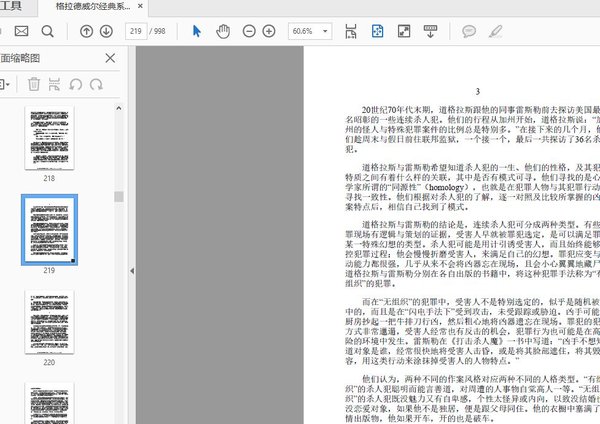Image resolution: width=600 pixels, height=424 pixels.
Task: Delete selected page with trash icon
Action: pos(35,85)
